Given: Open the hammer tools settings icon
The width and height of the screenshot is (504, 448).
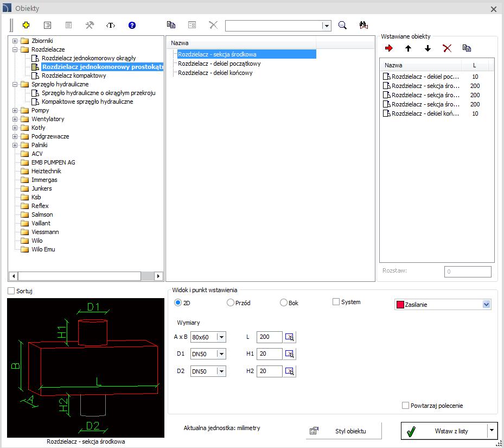Looking at the screenshot, I should (x=90, y=25).
